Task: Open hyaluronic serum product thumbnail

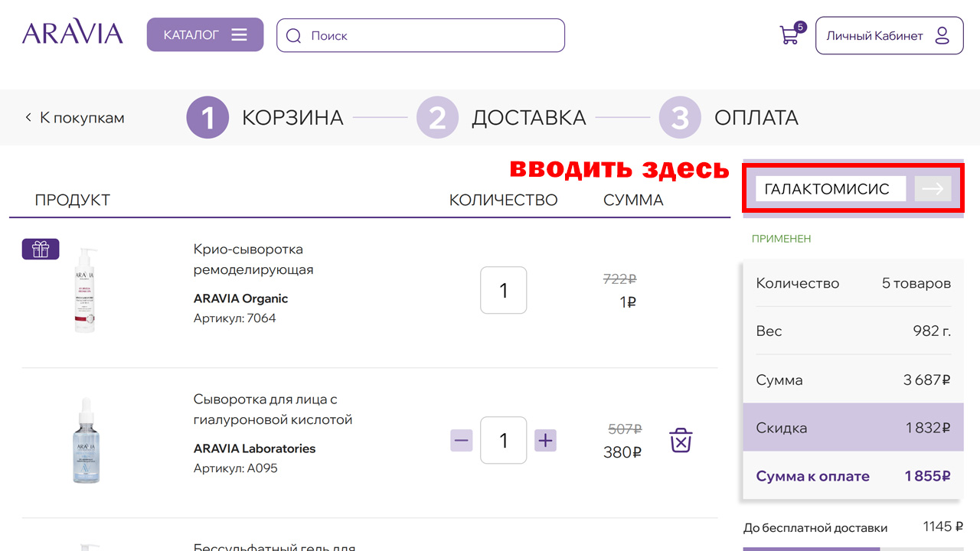Action: 86,440
